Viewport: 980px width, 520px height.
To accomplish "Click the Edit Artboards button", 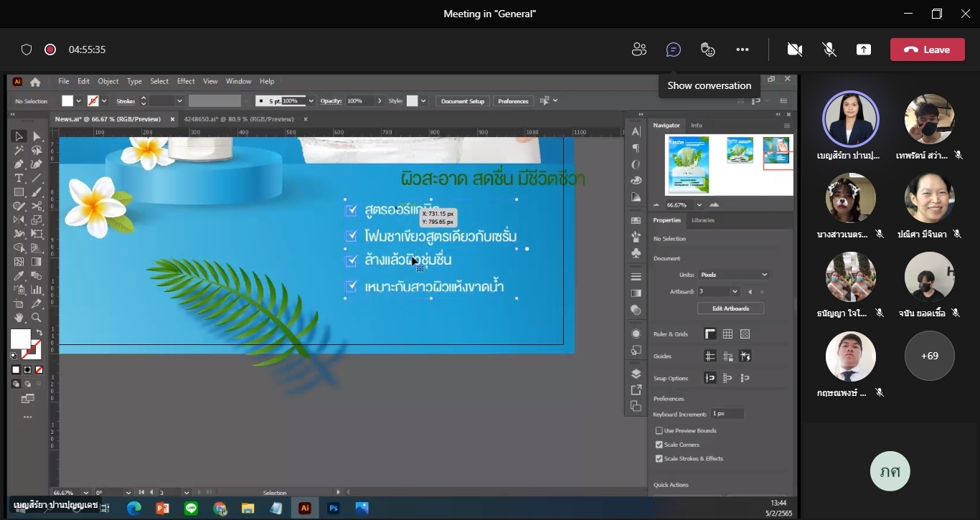I will 730,308.
